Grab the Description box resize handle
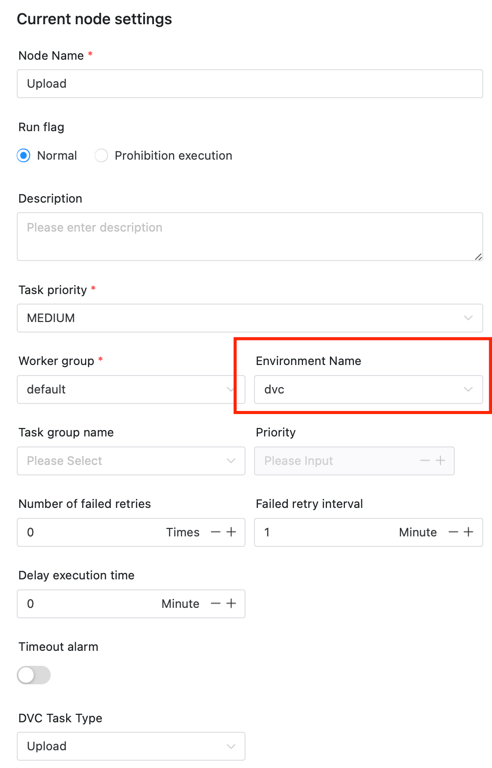 coord(478,256)
